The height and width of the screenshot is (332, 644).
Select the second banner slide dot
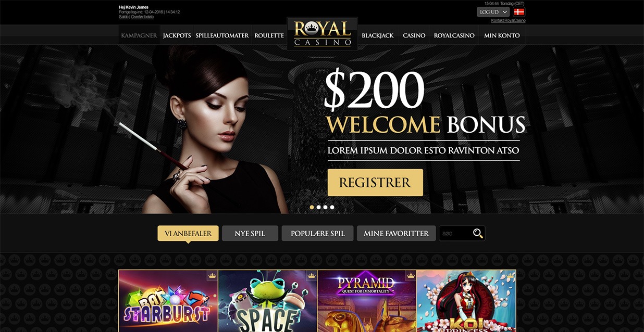pos(319,207)
